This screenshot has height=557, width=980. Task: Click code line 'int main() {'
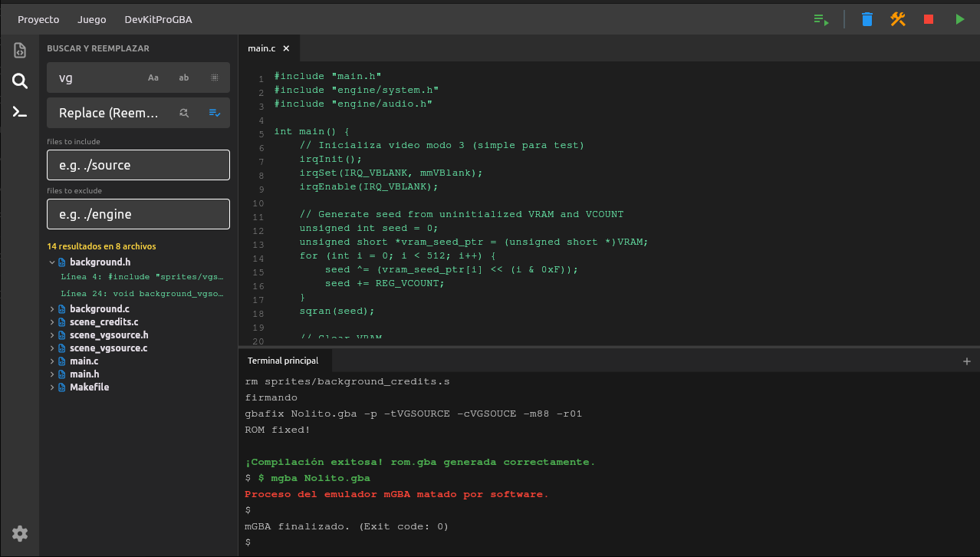click(311, 131)
